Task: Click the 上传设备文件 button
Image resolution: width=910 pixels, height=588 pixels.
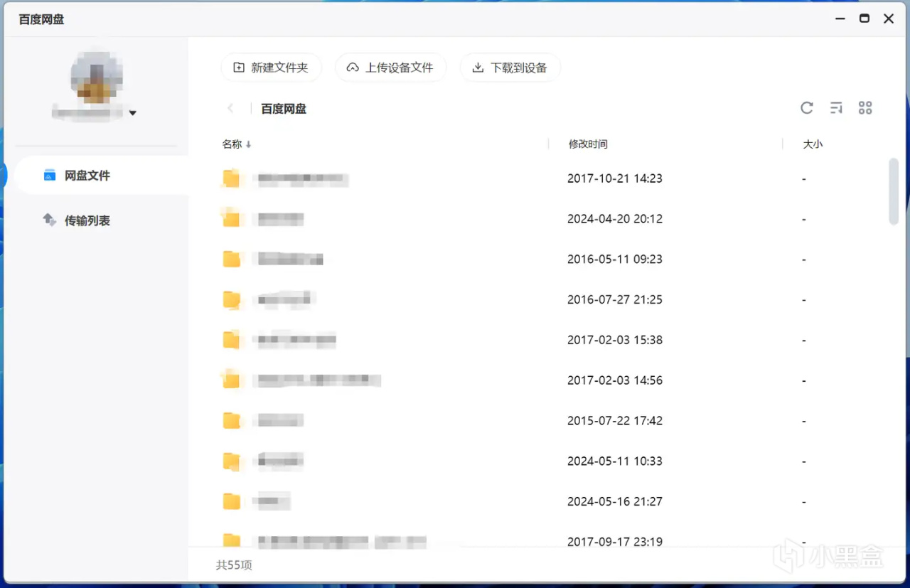Action: click(390, 68)
